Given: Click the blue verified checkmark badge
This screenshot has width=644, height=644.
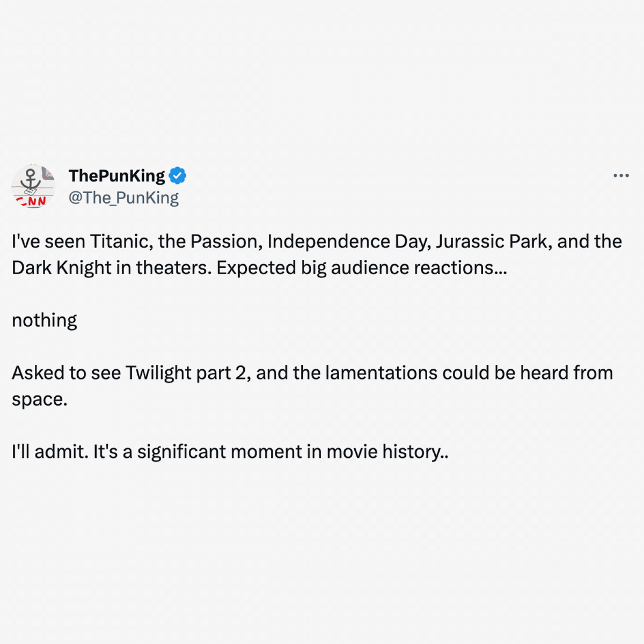Looking at the screenshot, I should coord(177,176).
